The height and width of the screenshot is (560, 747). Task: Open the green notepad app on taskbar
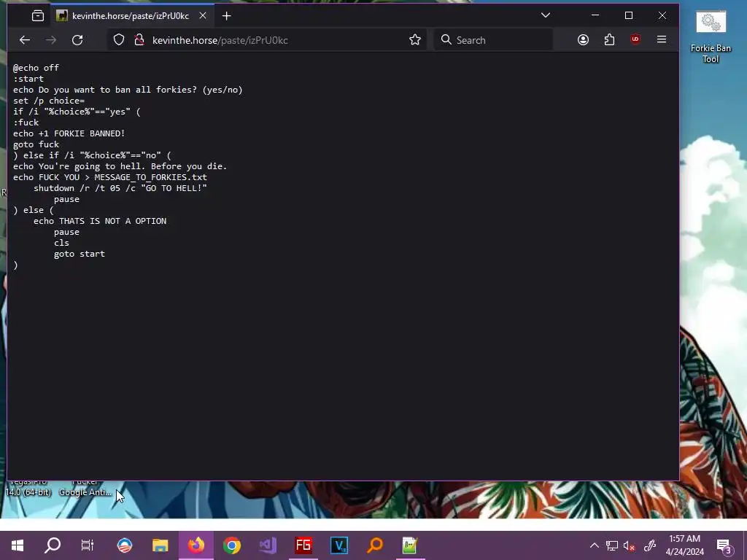pos(410,545)
